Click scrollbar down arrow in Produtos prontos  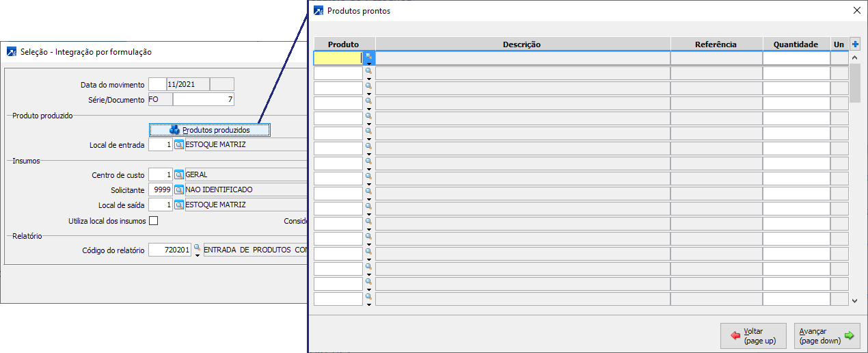[x=855, y=300]
